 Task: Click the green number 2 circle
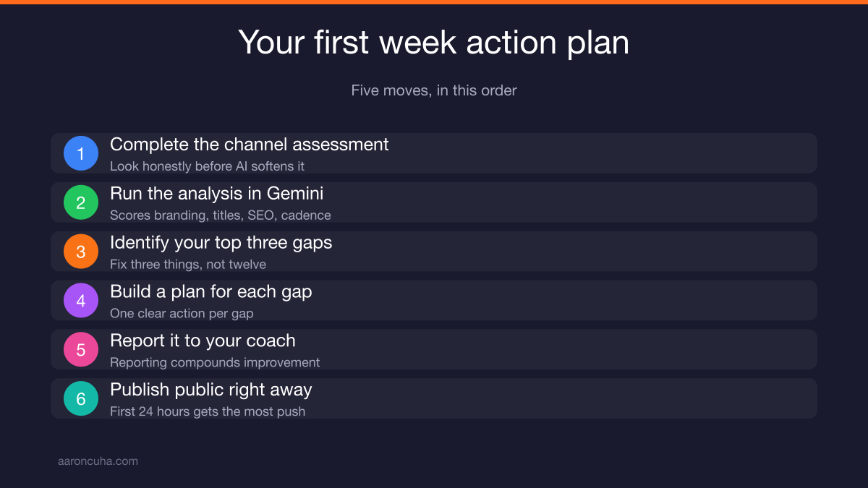click(x=81, y=202)
